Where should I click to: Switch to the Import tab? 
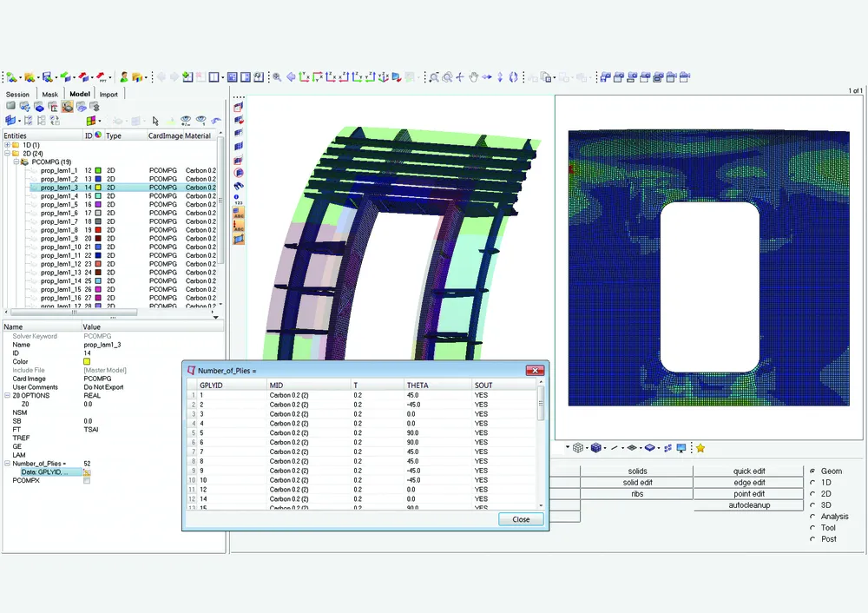(108, 95)
